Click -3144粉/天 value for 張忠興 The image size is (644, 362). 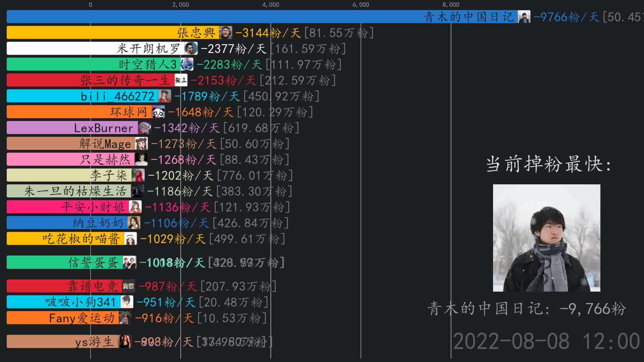click(x=268, y=33)
